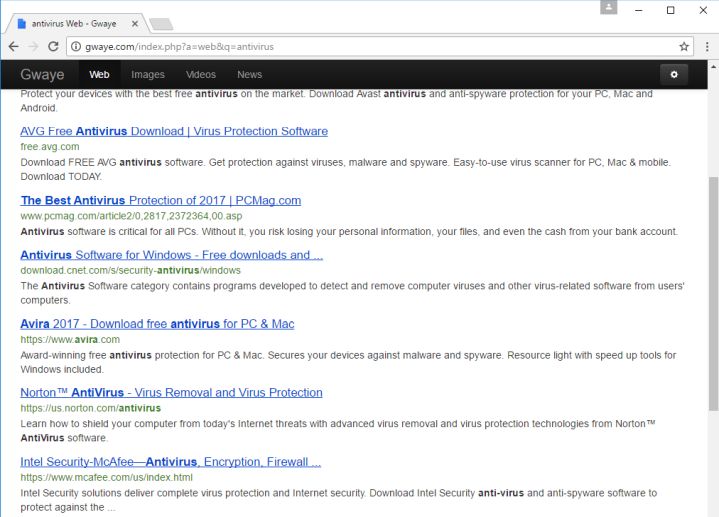Screen dimensions: 719x517
Task: Click the www.pcmag.com article URL text
Action: (131, 216)
